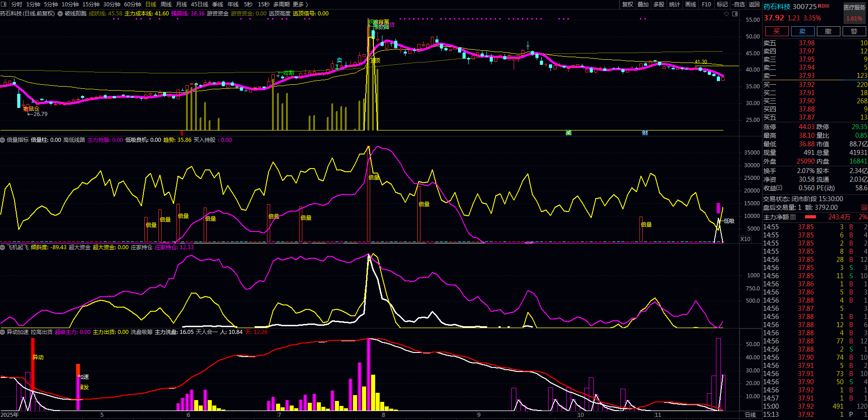Click the 药石科技 stock name header

click(x=777, y=7)
